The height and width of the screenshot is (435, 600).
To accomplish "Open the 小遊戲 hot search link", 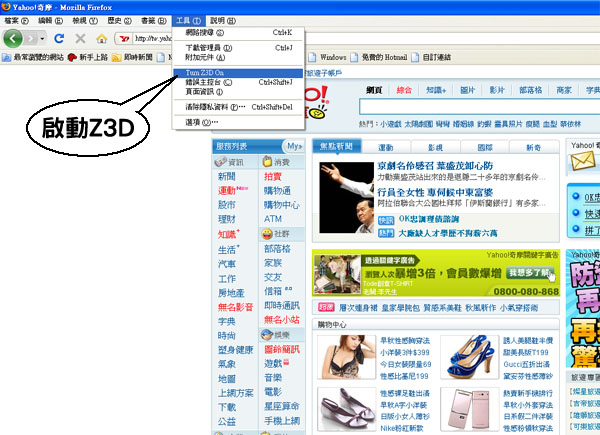I will [x=390, y=124].
